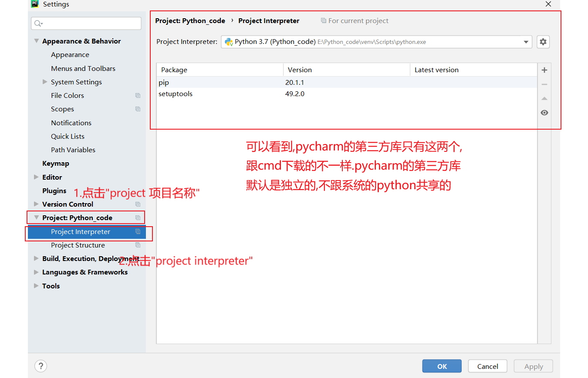
Task: Close the Settings dialog
Action: 548,4
